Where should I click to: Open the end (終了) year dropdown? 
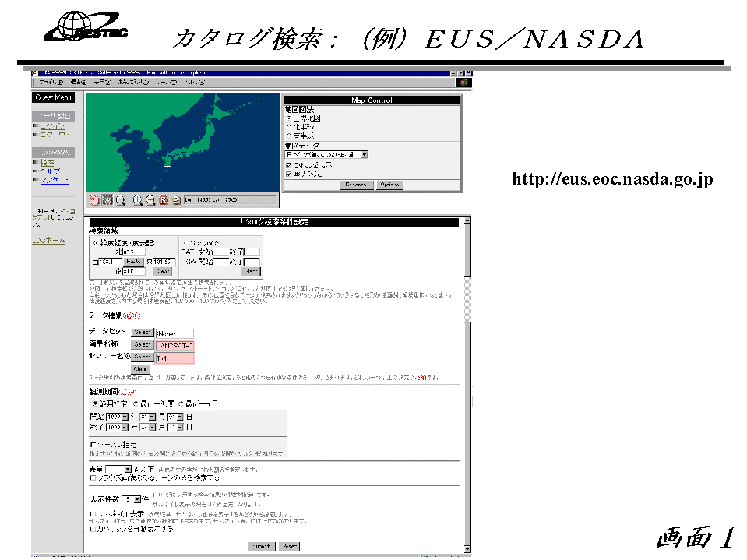[117, 428]
